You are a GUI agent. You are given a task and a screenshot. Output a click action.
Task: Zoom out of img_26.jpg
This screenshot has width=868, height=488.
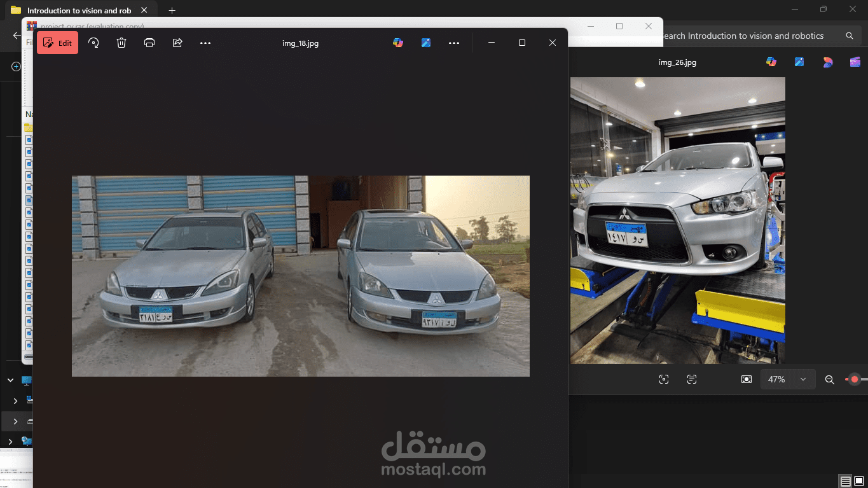[830, 379]
